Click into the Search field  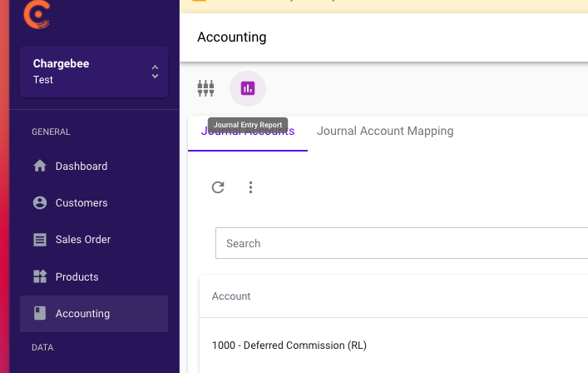point(401,243)
